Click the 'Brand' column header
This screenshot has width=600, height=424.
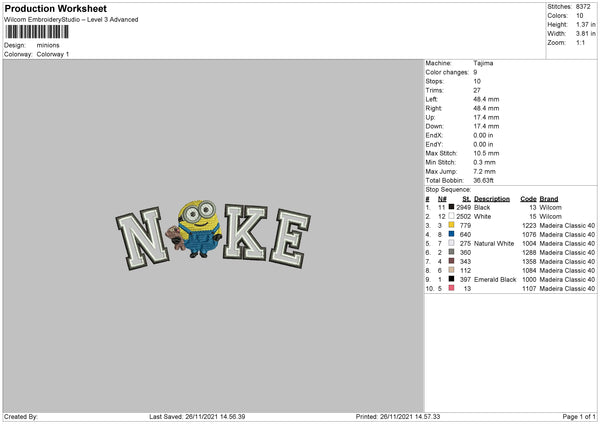point(549,199)
